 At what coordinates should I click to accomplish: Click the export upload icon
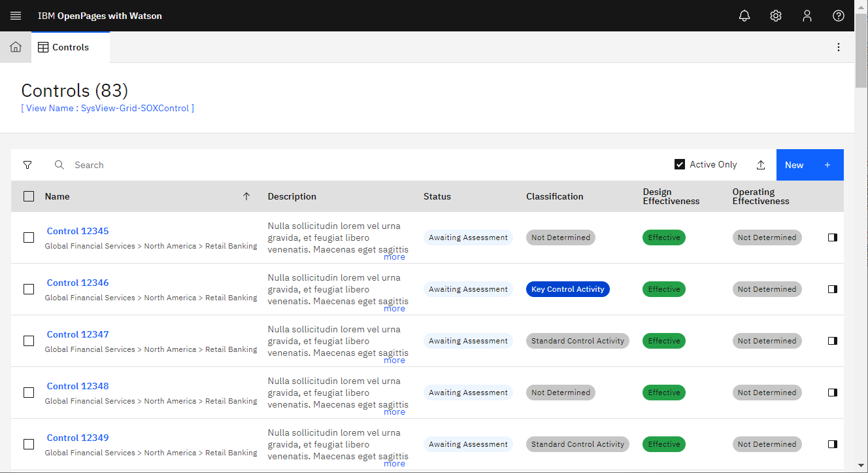coord(761,165)
